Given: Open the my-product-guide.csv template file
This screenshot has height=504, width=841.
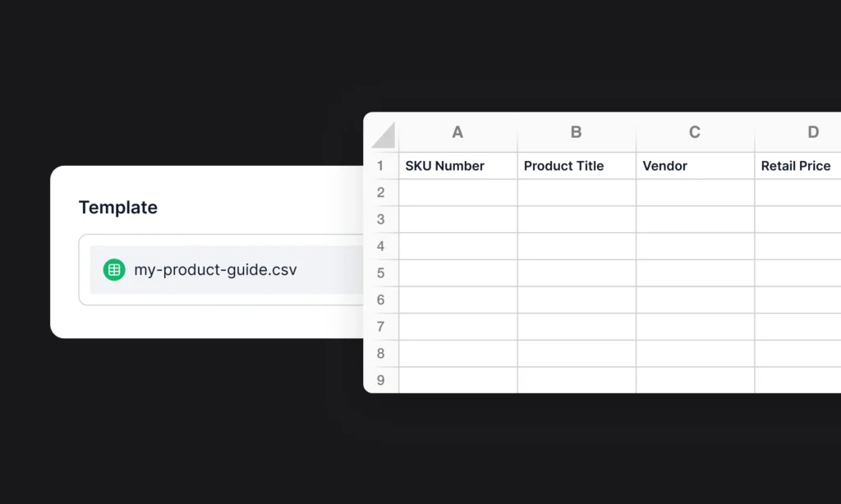Looking at the screenshot, I should pyautogui.click(x=215, y=269).
